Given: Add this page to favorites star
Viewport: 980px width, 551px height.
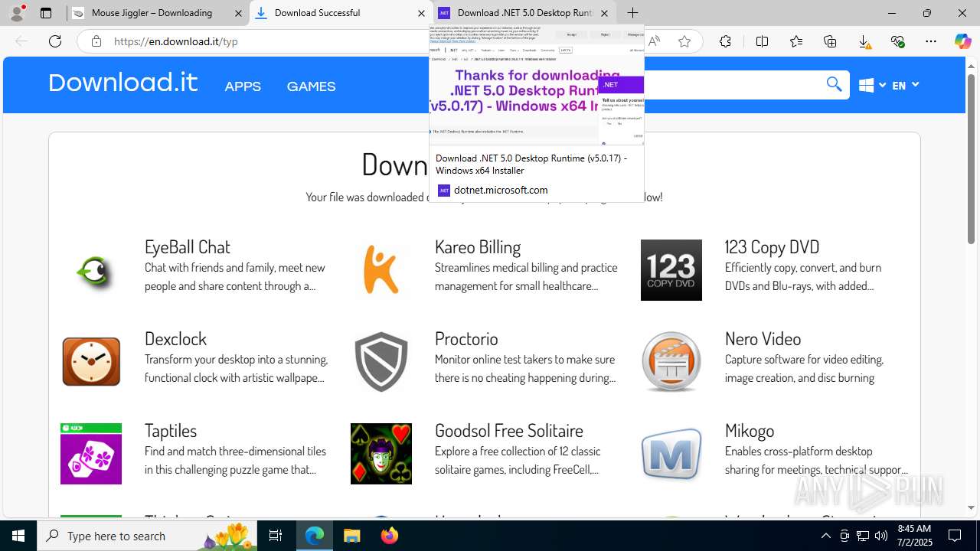Looking at the screenshot, I should click(684, 41).
